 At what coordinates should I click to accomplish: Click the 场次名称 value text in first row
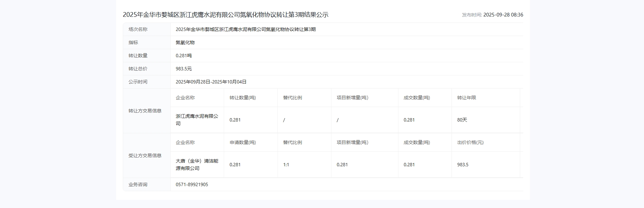[246, 29]
